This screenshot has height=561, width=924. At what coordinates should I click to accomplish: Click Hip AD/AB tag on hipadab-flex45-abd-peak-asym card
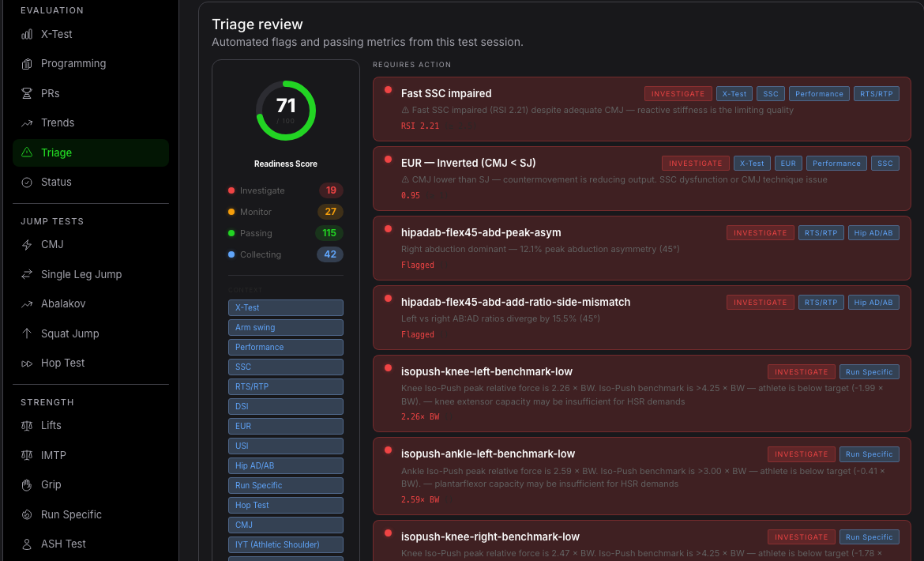point(873,233)
